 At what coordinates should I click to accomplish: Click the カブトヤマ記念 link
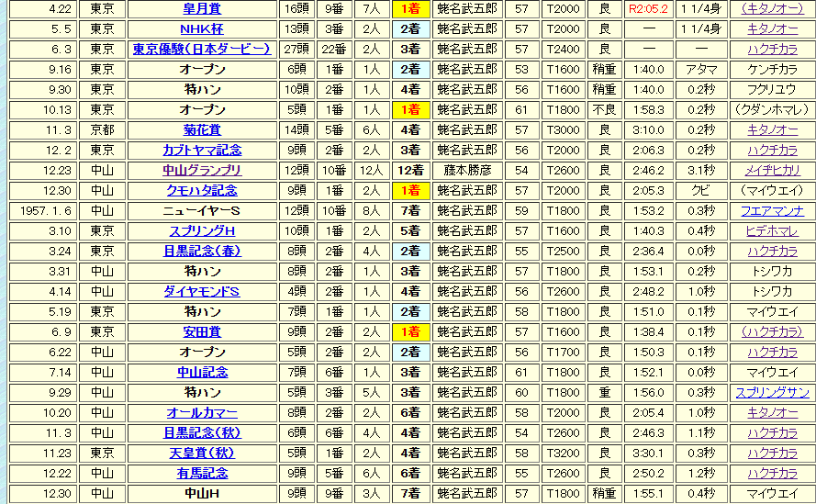(x=202, y=151)
